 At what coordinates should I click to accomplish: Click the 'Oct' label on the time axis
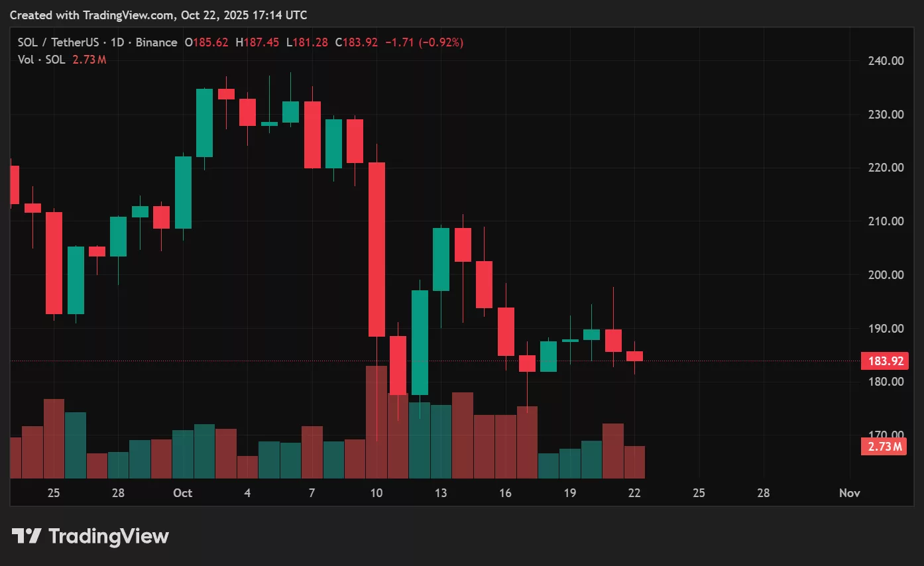183,493
